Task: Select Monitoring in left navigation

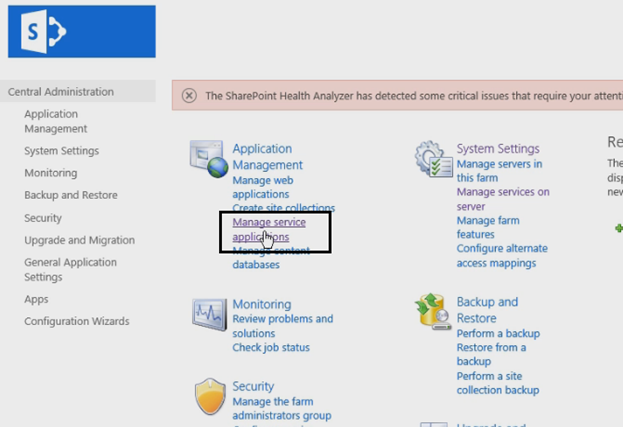Action: (x=51, y=173)
